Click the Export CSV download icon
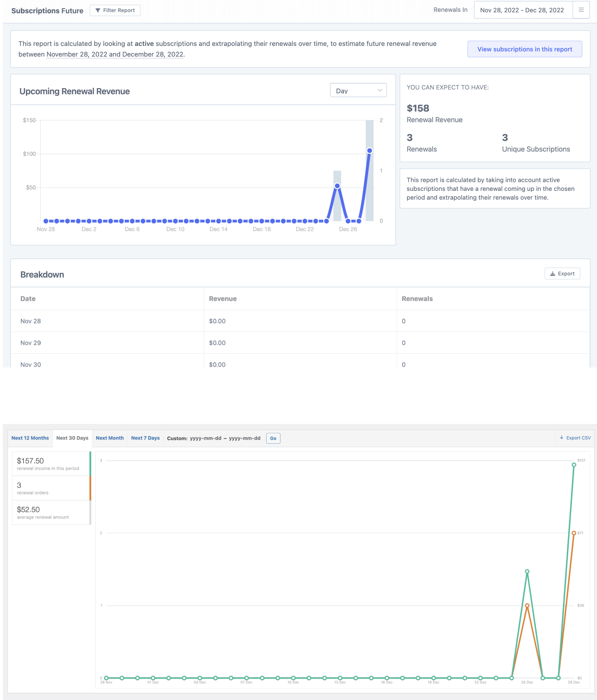597x700 pixels. pos(561,438)
